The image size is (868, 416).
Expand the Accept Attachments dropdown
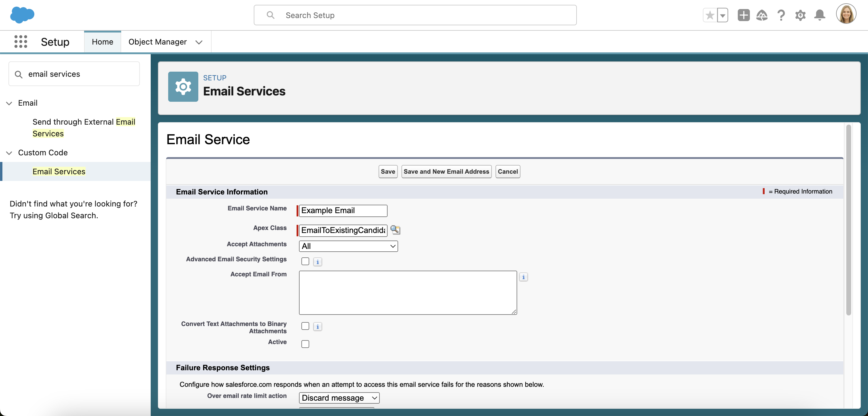point(348,246)
